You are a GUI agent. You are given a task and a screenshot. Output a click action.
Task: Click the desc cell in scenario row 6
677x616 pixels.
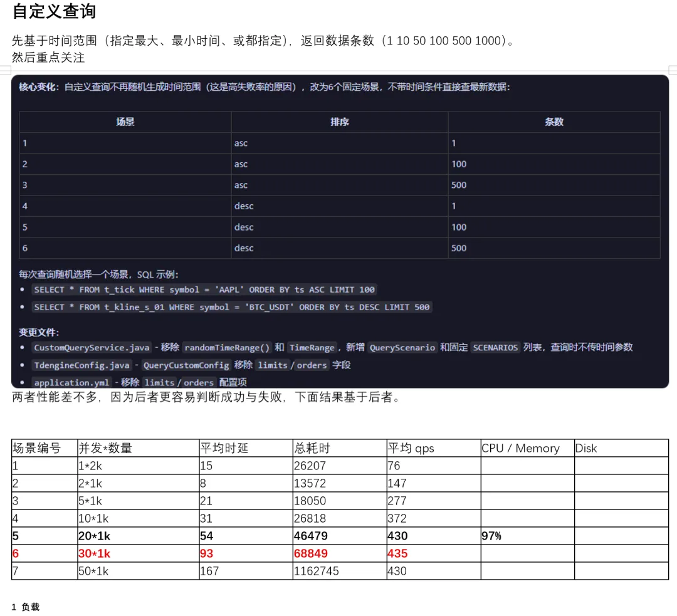pos(339,248)
